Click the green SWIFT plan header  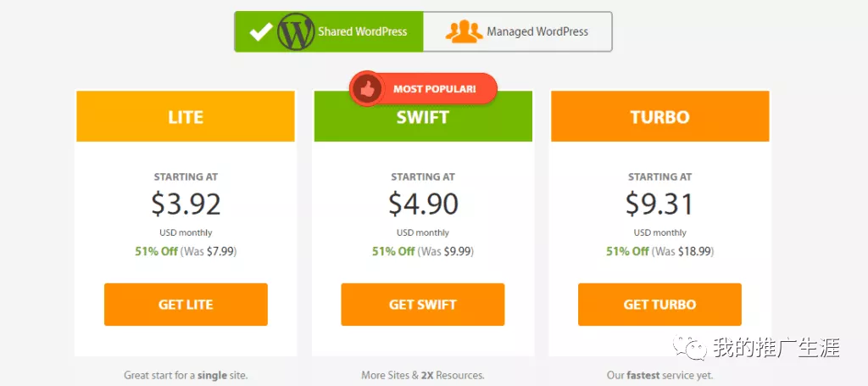click(x=423, y=120)
